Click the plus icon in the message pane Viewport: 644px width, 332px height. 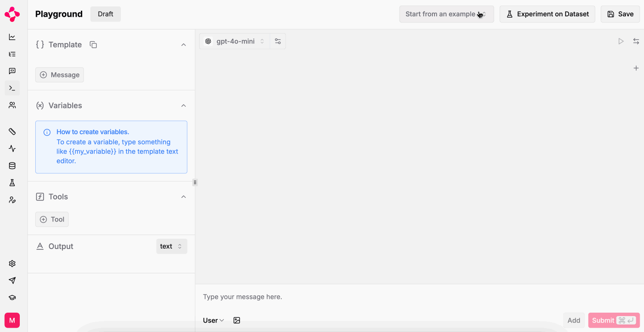pyautogui.click(x=636, y=68)
